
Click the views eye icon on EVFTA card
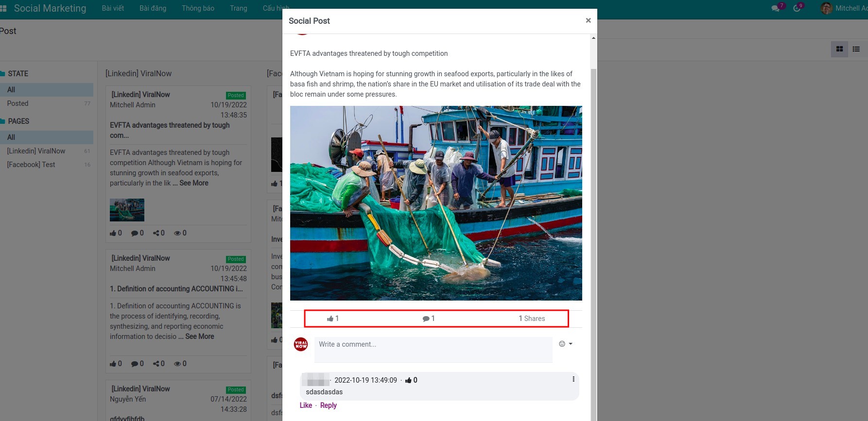click(177, 233)
